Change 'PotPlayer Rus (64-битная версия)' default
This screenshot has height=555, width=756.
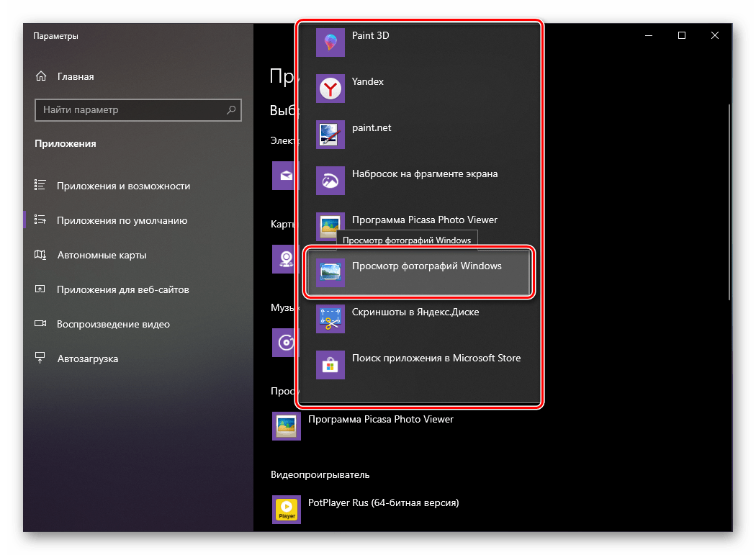point(383,502)
